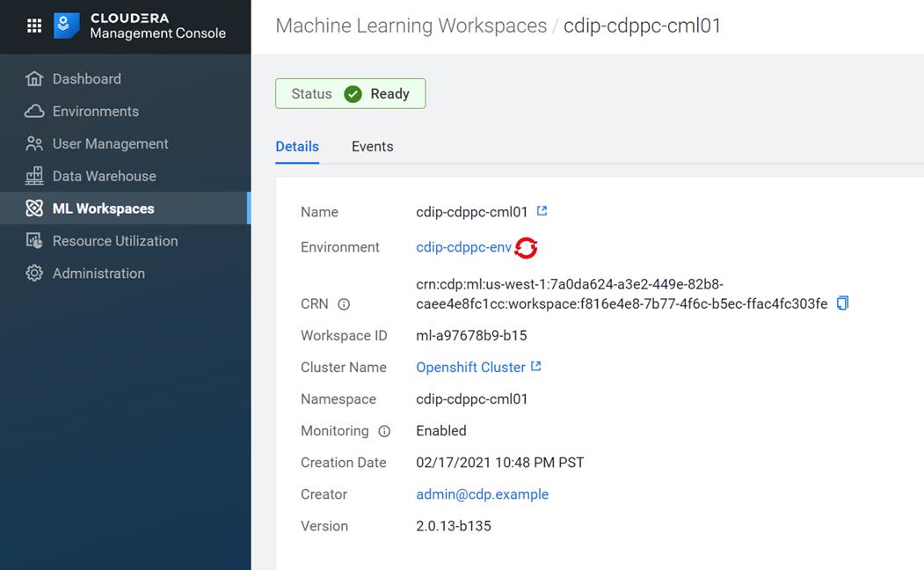Click the Workspace ID field label

(344, 335)
